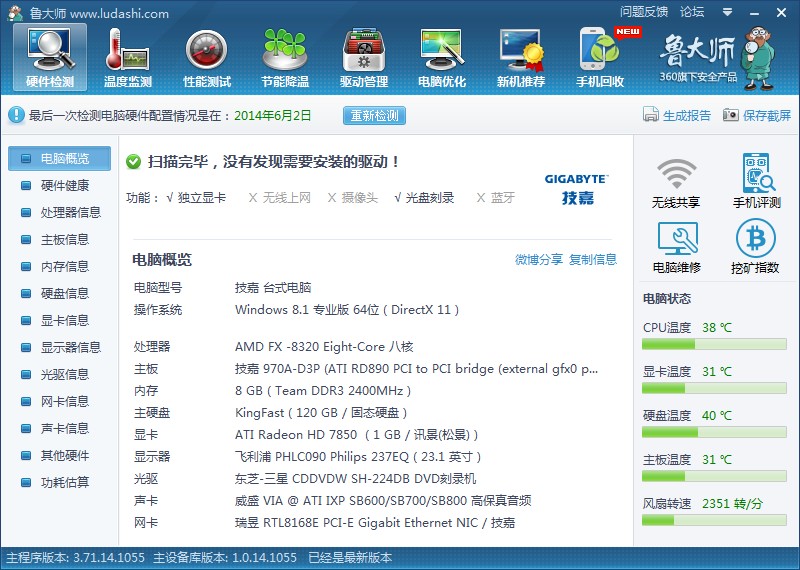Click 已经是最新版本 in status bar
This screenshot has height=570, width=800.
tap(350, 557)
